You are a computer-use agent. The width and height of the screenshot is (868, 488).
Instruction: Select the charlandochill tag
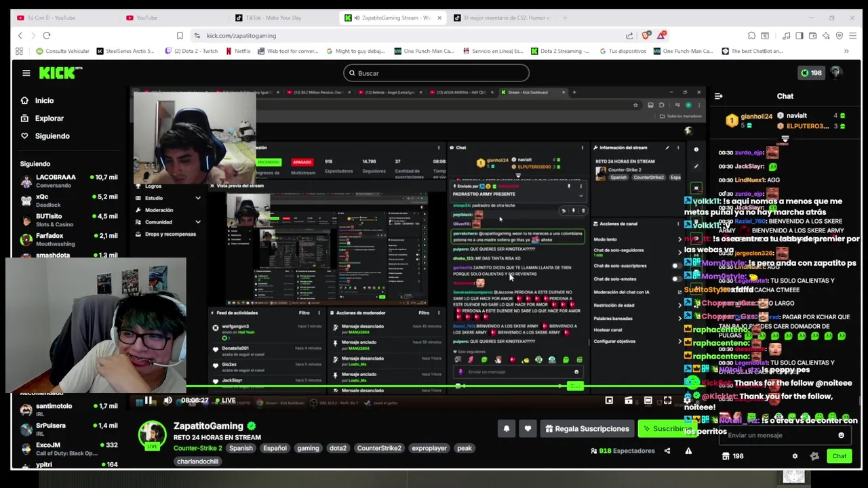[x=198, y=462]
